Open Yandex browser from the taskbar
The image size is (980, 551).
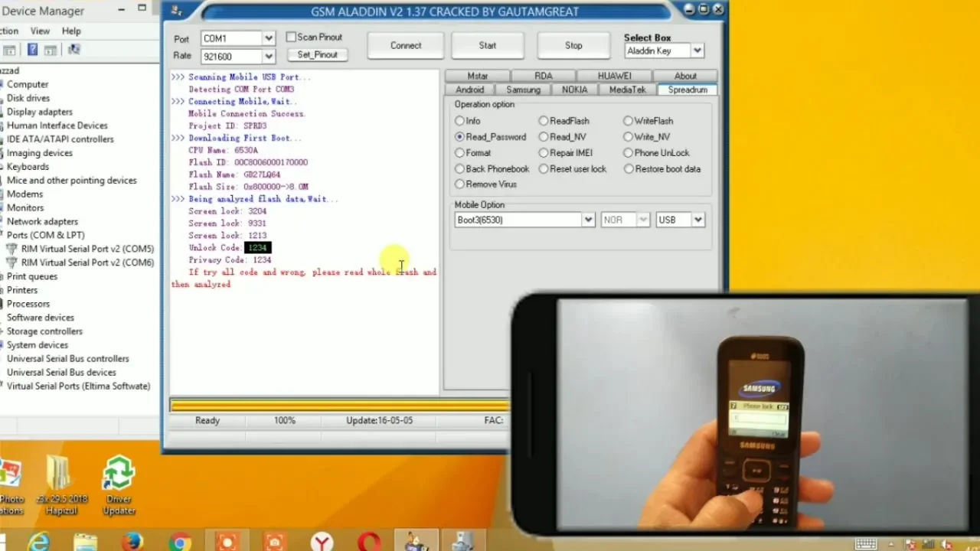point(322,543)
